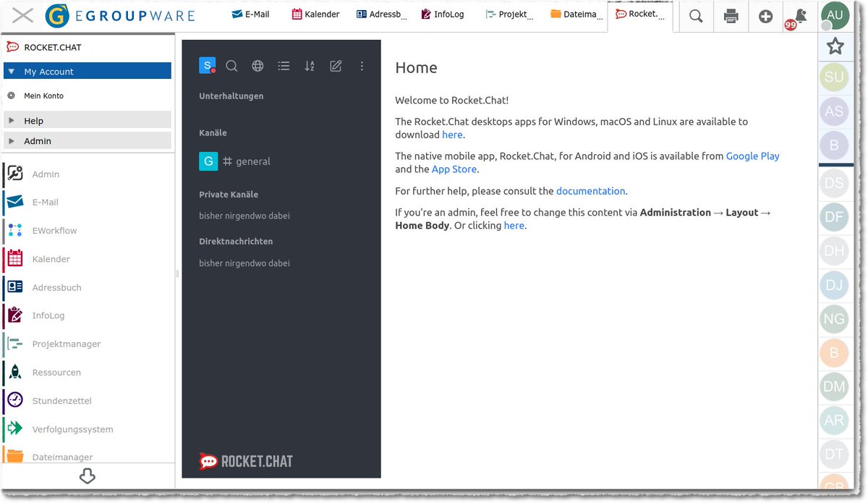868x503 pixels.
Task: Open Rocket.Chat search magnifier icon
Action: [231, 66]
